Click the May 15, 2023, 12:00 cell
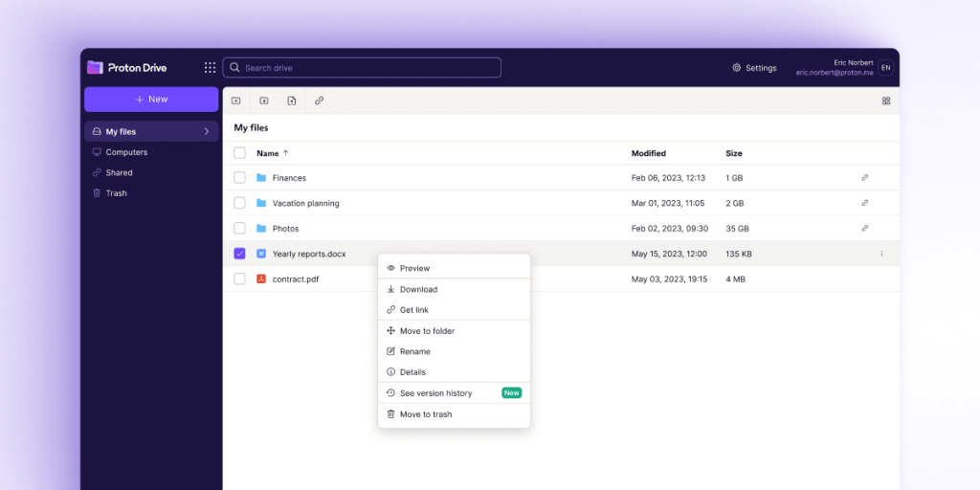Image resolution: width=980 pixels, height=490 pixels. pyautogui.click(x=669, y=254)
